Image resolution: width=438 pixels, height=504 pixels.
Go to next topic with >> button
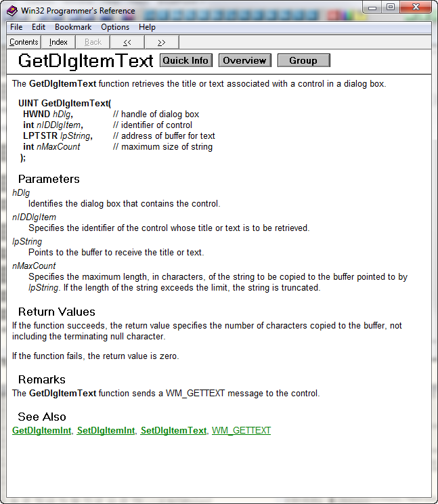tap(162, 42)
